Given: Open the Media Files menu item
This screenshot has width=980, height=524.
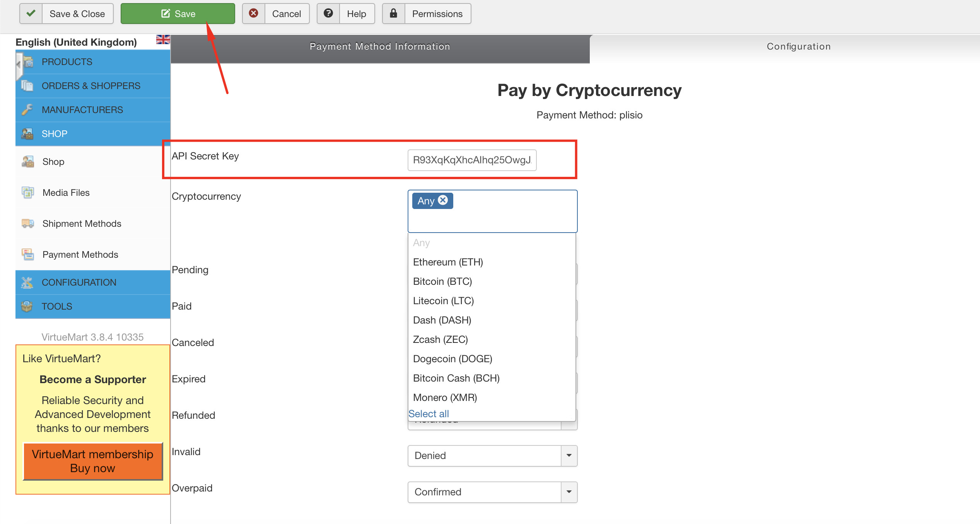Looking at the screenshot, I should click(93, 192).
